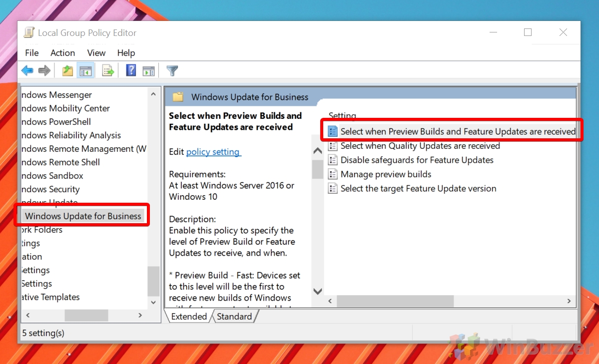Click tree pane scroll right arrow
The height and width of the screenshot is (364, 599).
[x=140, y=315]
